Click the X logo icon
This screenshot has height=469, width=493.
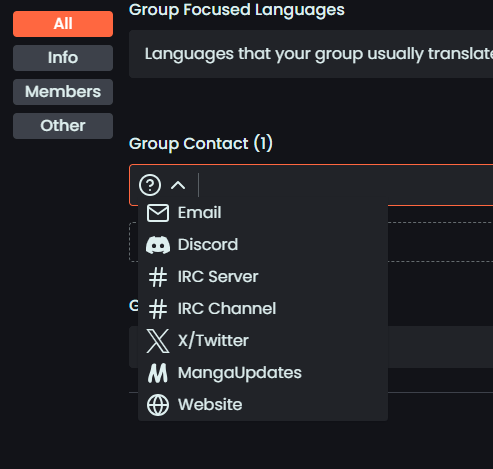[158, 341]
